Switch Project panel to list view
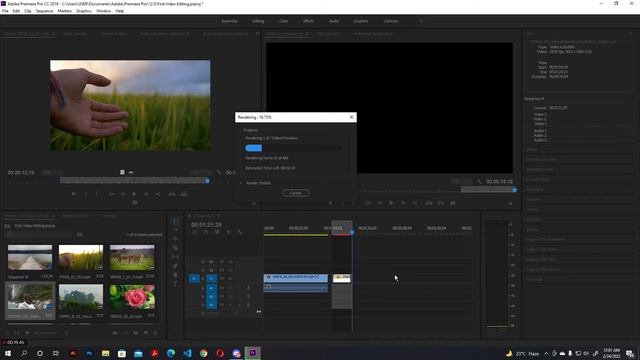Image resolution: width=640 pixels, height=360 pixels. [x=17, y=333]
